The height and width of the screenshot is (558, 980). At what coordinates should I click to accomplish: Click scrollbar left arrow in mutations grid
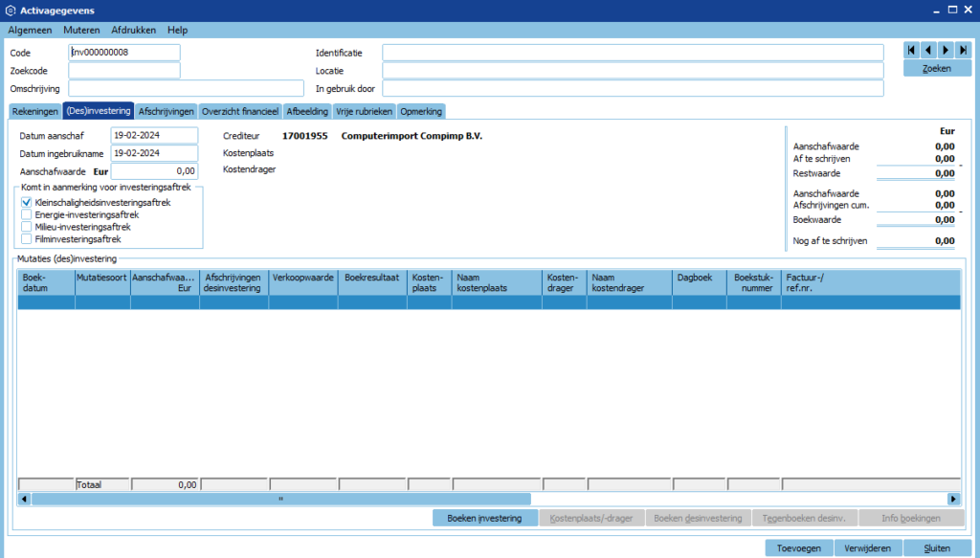[x=24, y=499]
